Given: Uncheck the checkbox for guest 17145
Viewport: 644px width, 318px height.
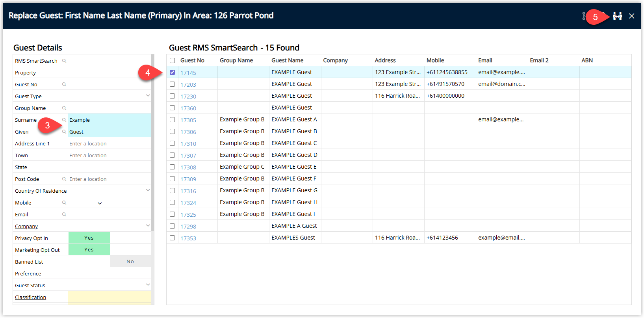Looking at the screenshot, I should pyautogui.click(x=172, y=72).
